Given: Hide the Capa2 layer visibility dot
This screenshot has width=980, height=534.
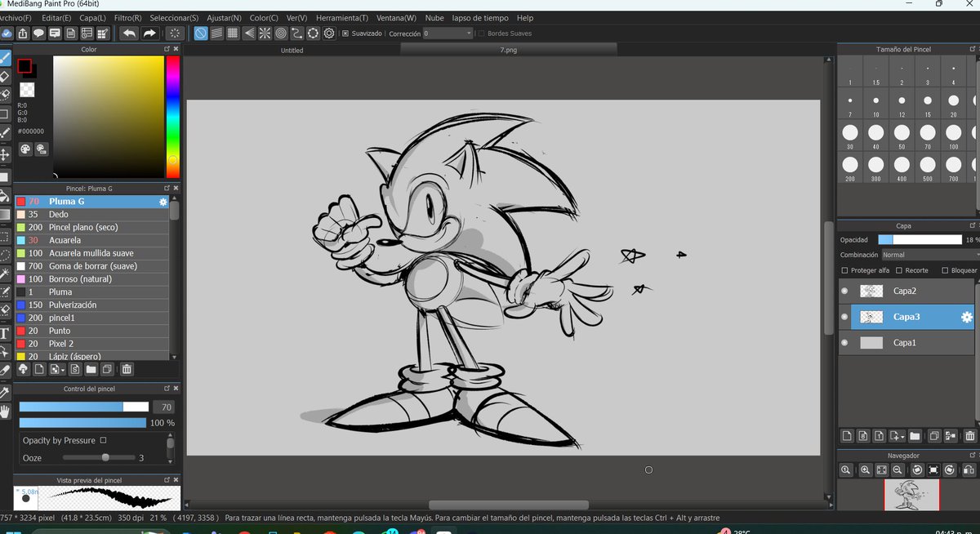Looking at the screenshot, I should pyautogui.click(x=844, y=291).
